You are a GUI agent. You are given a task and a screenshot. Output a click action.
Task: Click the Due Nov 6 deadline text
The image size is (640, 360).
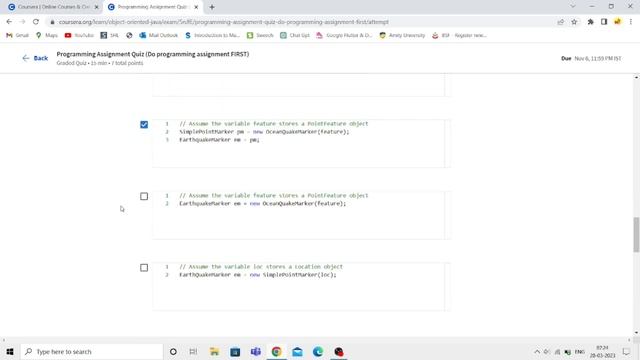pos(591,58)
